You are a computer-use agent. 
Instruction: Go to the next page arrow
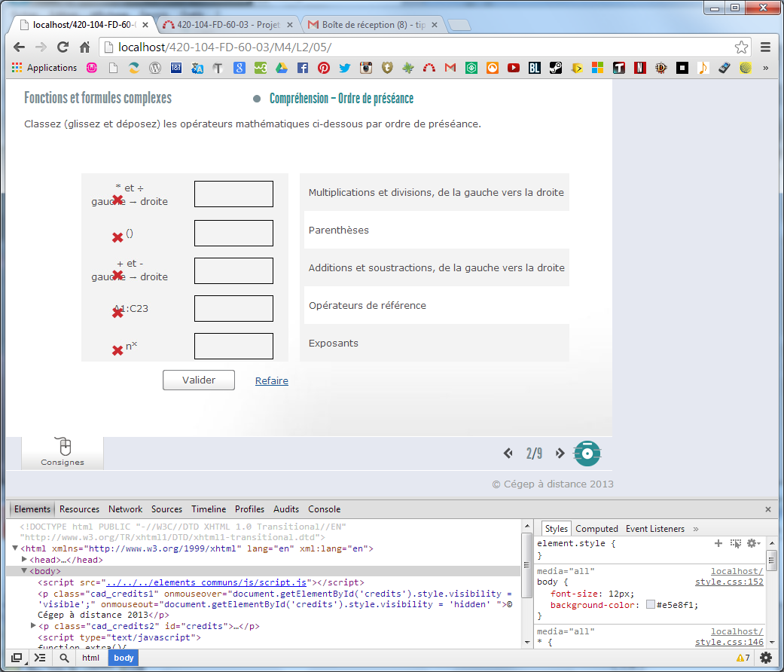click(560, 453)
